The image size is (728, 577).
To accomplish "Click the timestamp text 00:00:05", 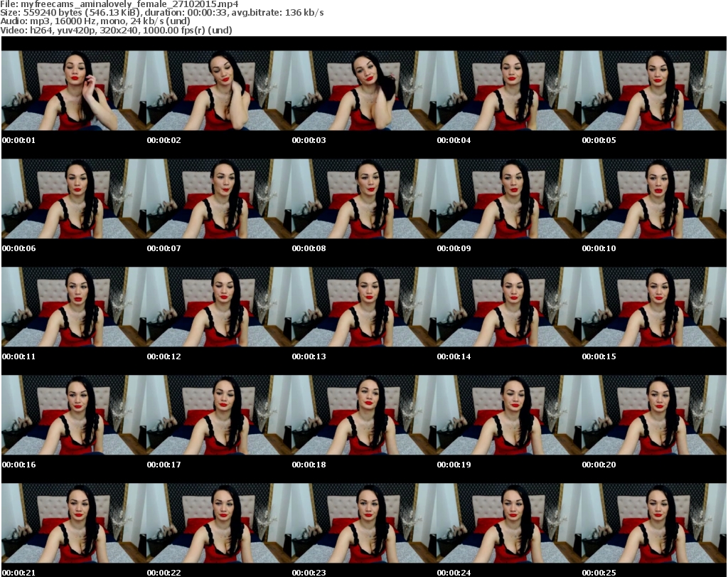I will click(x=599, y=140).
